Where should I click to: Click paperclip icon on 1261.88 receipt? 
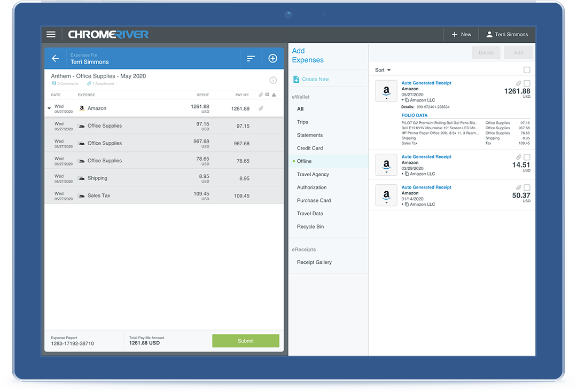coord(518,83)
